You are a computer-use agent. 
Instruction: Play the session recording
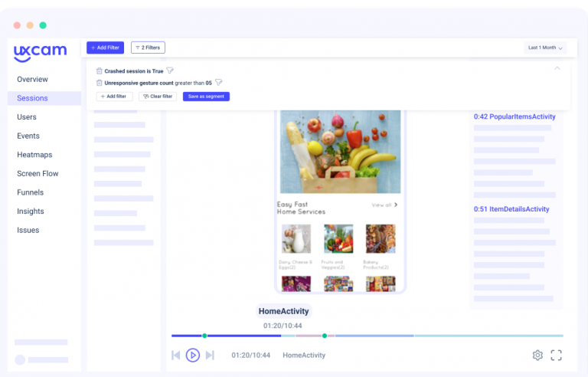tap(193, 356)
